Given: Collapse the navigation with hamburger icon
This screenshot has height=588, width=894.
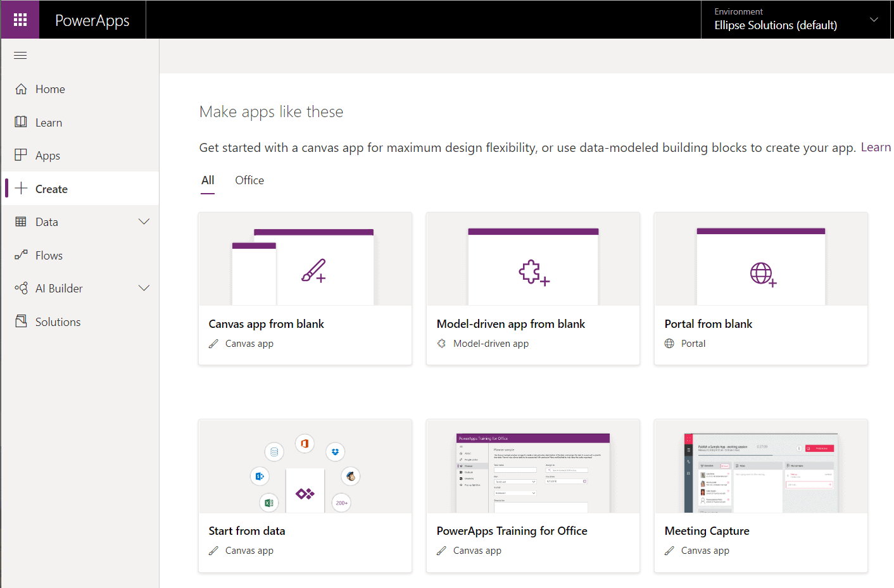Looking at the screenshot, I should [x=20, y=56].
